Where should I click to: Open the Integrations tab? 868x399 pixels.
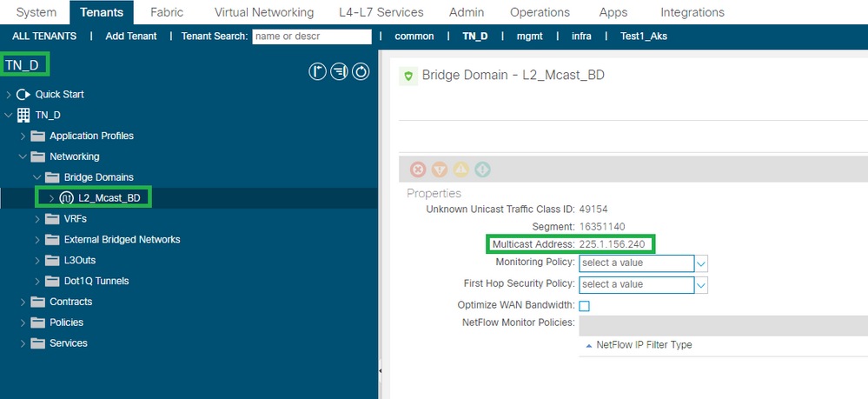(x=692, y=12)
